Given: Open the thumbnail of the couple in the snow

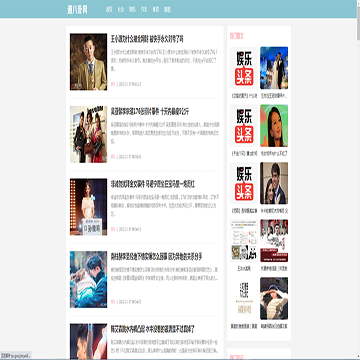Looking at the screenshot, I should point(88,279).
